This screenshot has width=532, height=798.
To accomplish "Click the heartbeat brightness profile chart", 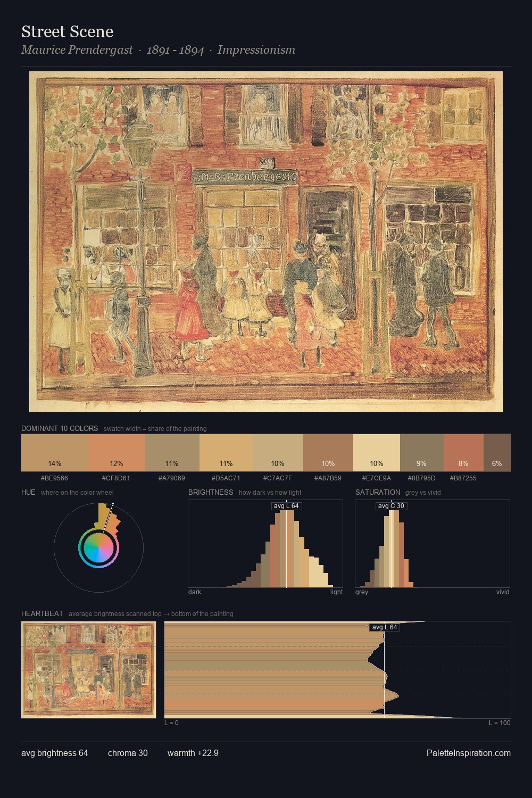I will click(337, 670).
